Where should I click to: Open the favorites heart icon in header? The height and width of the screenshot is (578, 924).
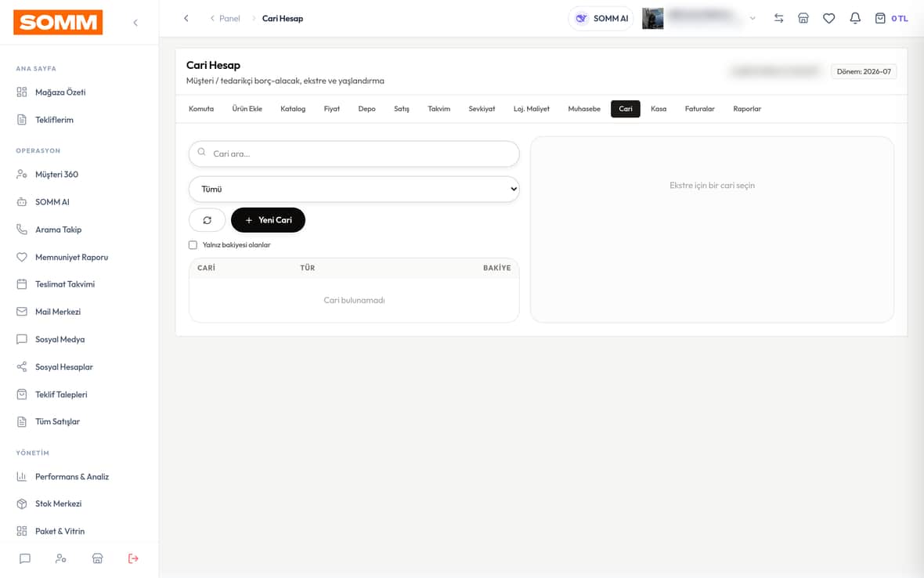[828, 18]
